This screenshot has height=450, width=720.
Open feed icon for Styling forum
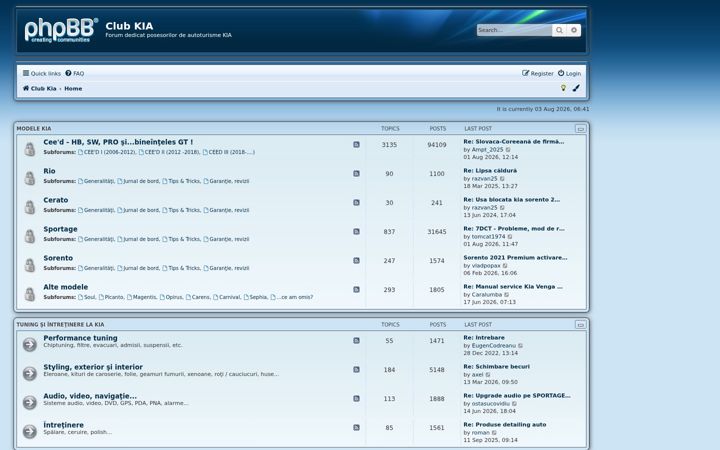click(x=356, y=369)
